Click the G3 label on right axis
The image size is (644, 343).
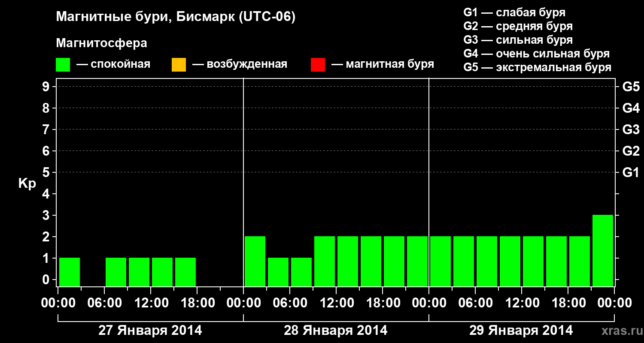pos(631,129)
